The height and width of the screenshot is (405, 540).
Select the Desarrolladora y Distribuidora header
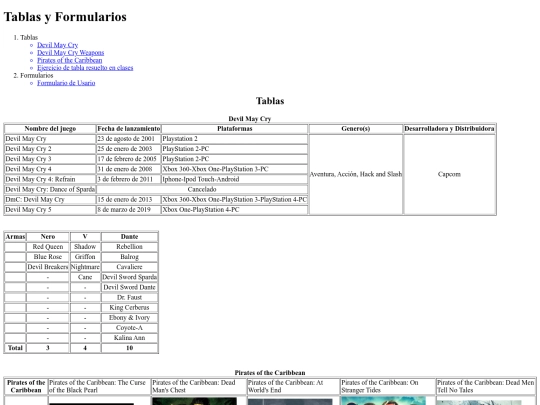click(449, 129)
